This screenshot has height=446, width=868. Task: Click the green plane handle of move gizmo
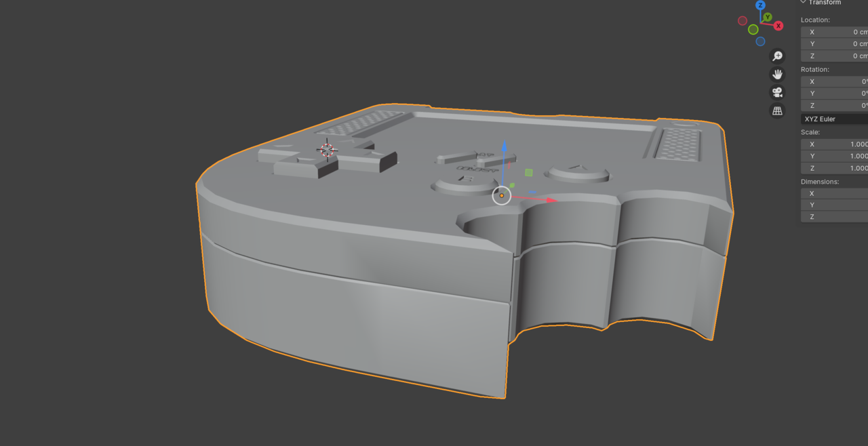pos(529,173)
